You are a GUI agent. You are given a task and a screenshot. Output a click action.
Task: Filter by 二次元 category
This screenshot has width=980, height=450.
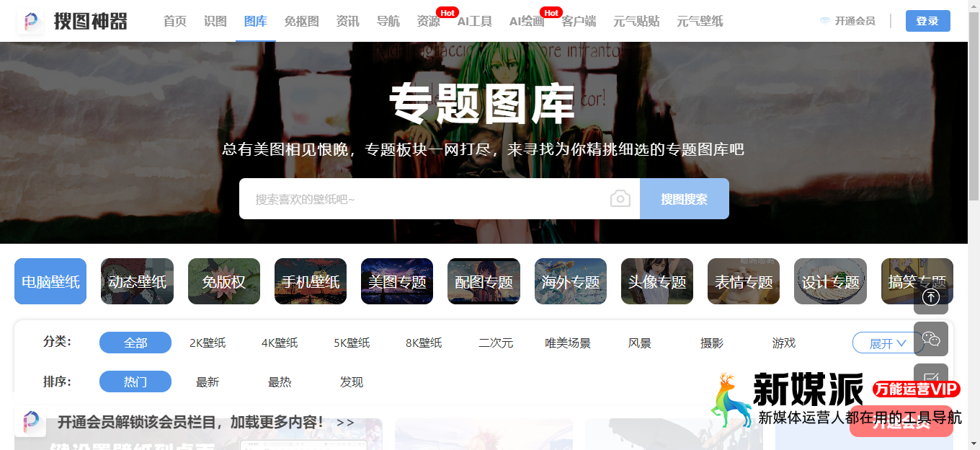click(x=496, y=343)
